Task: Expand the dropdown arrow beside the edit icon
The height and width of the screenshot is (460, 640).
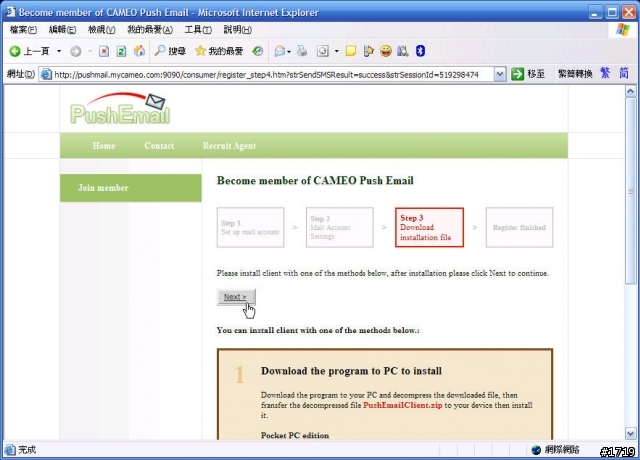Action: tap(337, 51)
